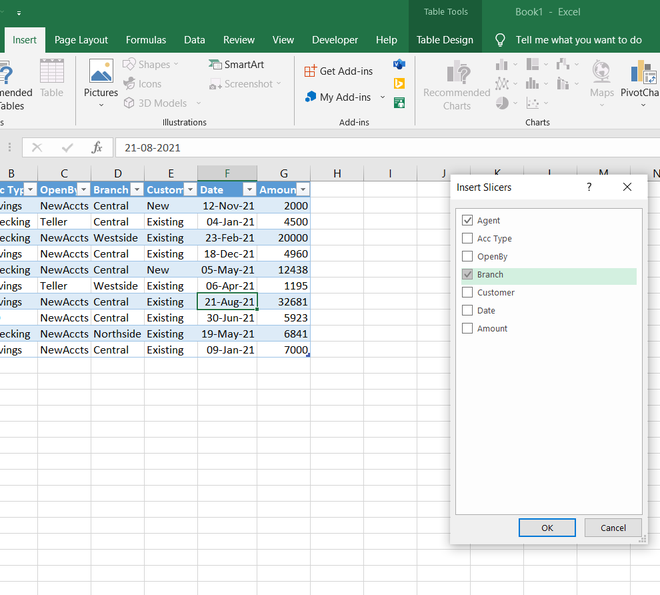This screenshot has height=595, width=660.
Task: Click the Pictures icon in Illustrations
Action: tap(101, 72)
